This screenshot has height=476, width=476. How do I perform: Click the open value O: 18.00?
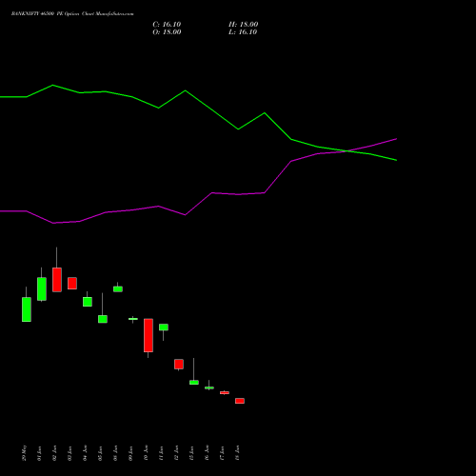point(167,32)
